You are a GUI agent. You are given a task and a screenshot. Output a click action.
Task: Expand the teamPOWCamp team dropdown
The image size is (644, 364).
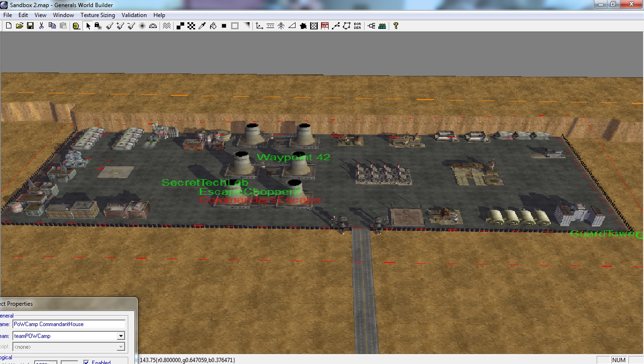[x=121, y=336]
